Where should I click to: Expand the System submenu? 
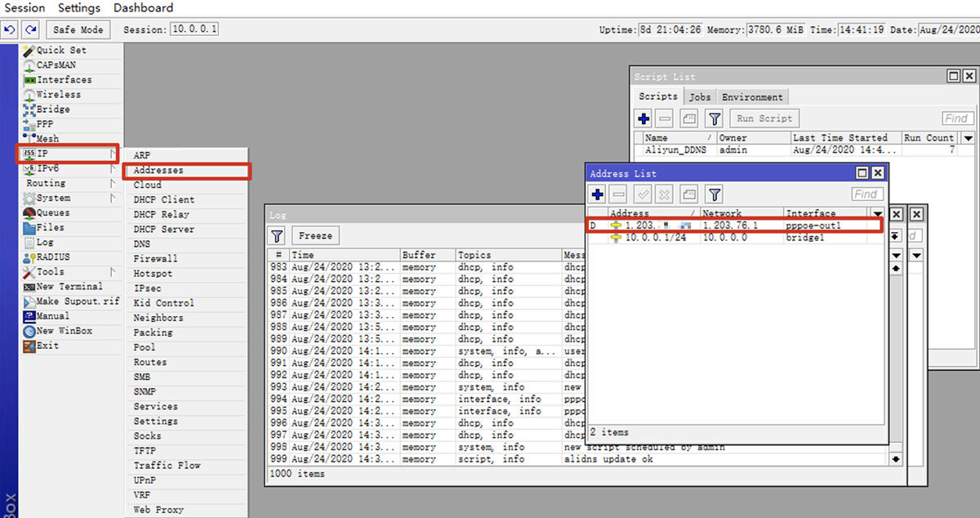[54, 199]
